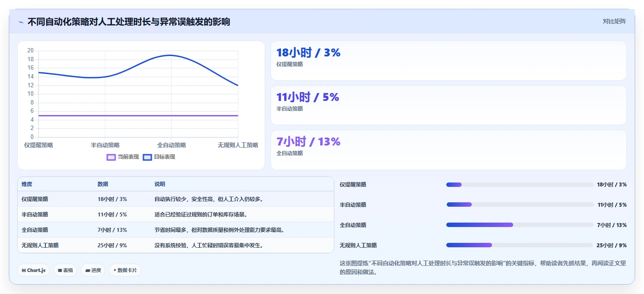Toggle the 当前表现 legend swatch
The image size is (644, 294).
tap(111, 157)
